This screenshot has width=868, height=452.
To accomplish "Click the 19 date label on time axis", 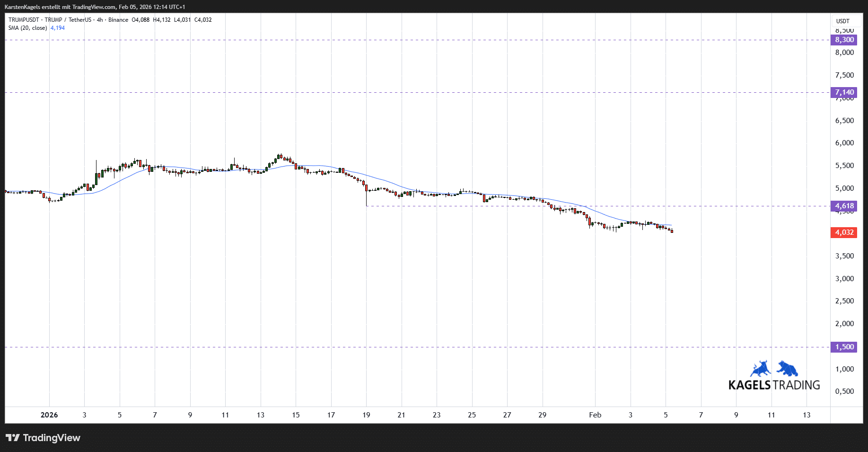I will pos(366,415).
